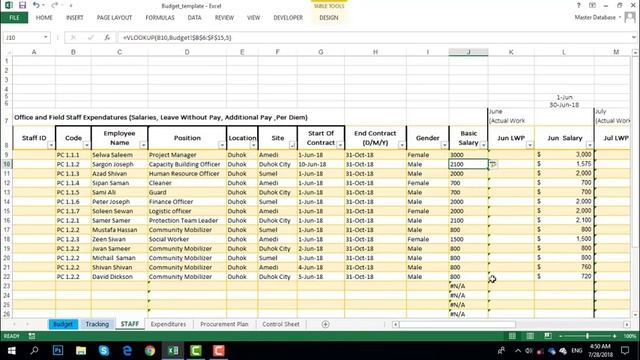
Task: Expand the formula bar with its chevron
Action: pyautogui.click(x=634, y=38)
